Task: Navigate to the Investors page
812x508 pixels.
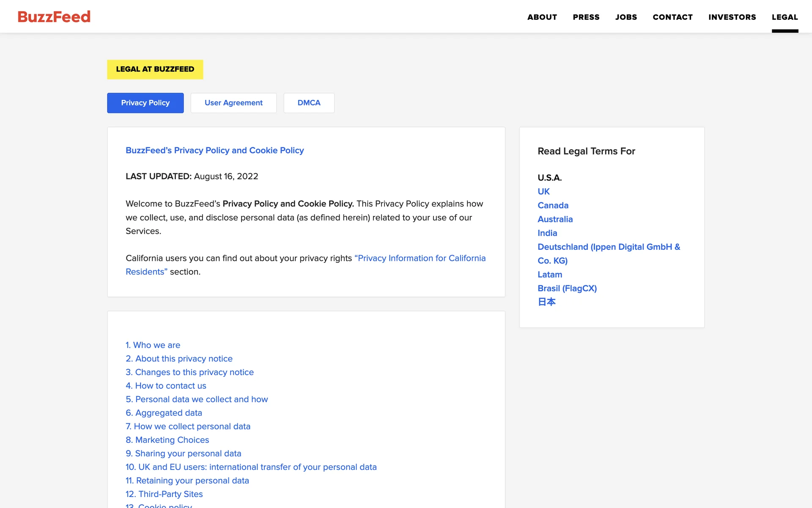Action: [x=732, y=17]
